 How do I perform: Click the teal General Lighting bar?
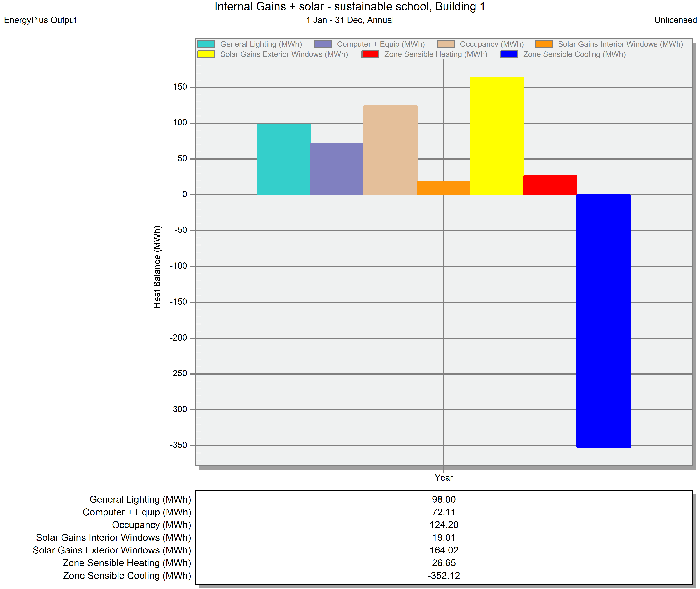pos(284,160)
